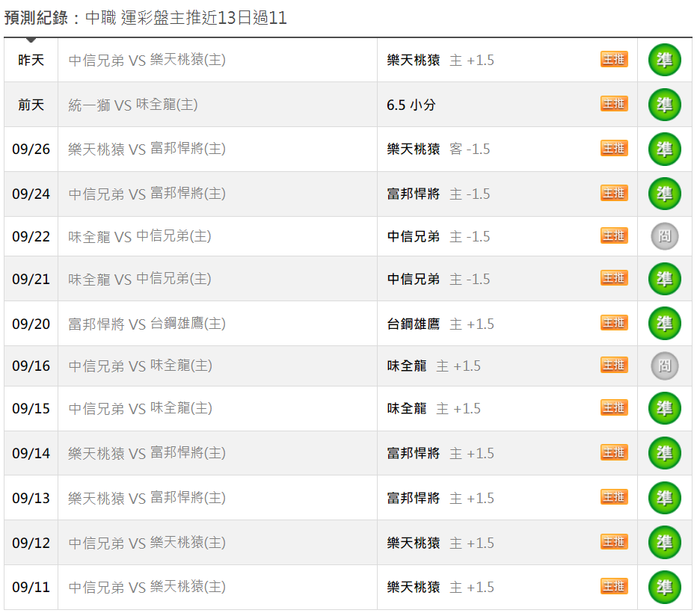Click the 主推 badge in the 09/22 row
The height and width of the screenshot is (613, 700).
point(614,235)
